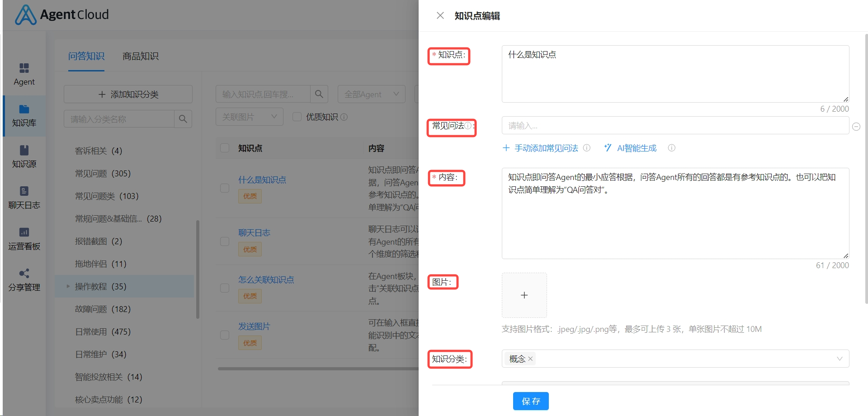Remove the 概念 category tag
Viewport: 868px width, 416px height.
coord(530,359)
